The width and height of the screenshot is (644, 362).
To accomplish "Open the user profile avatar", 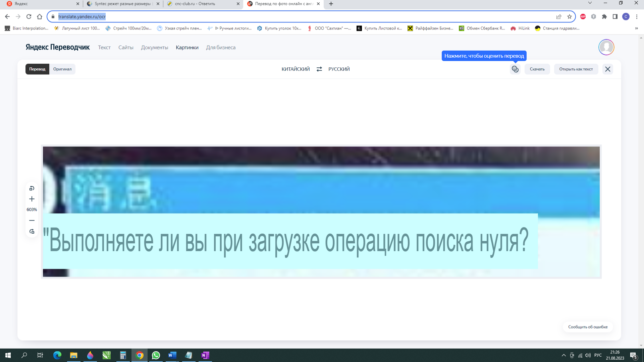I will (x=606, y=47).
